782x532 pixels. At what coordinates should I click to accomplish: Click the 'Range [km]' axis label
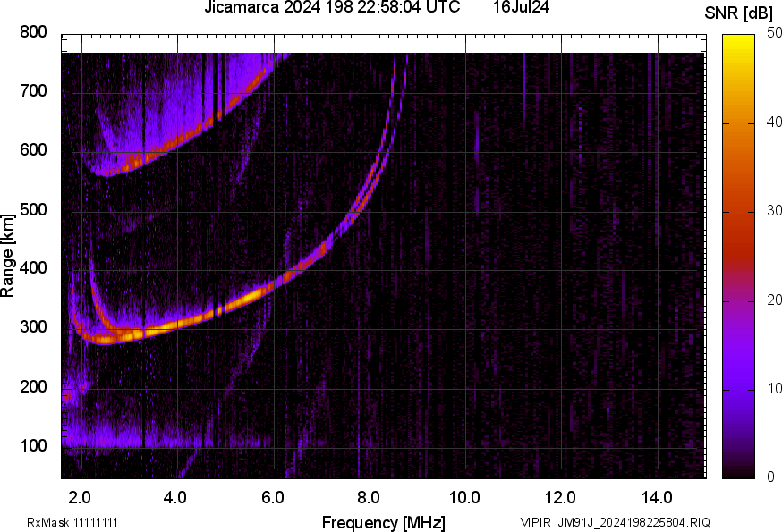pyautogui.click(x=7, y=256)
